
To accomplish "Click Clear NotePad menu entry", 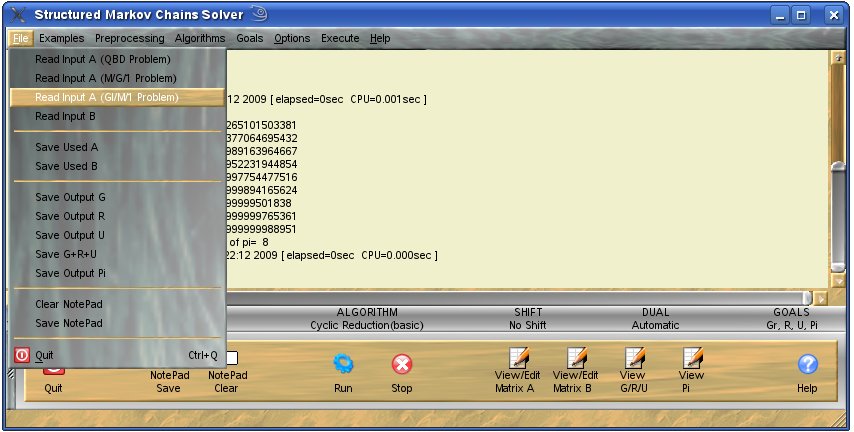I will 69,304.
